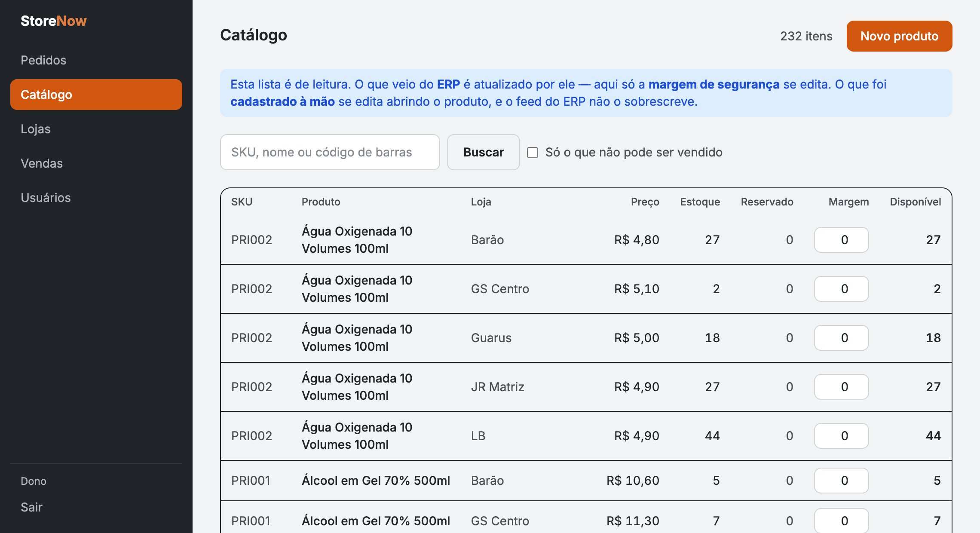Edit Margem field for LB row
This screenshot has width=980, height=533.
[842, 436]
